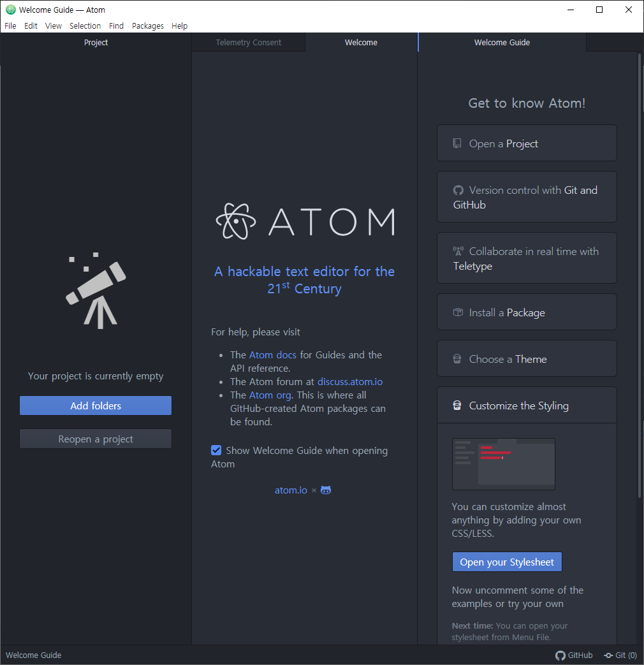The height and width of the screenshot is (665, 644).
Task: Click the paint bucket icon beside Choose a Theme
Action: tap(457, 359)
